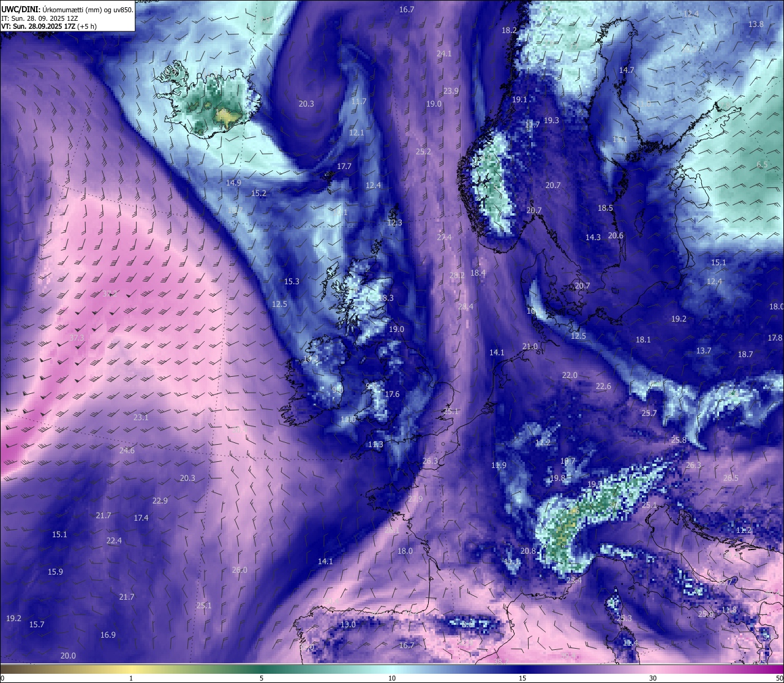Image resolution: width=784 pixels, height=683 pixels.
Task: Click the '27.4' value label
Action: click(444, 236)
